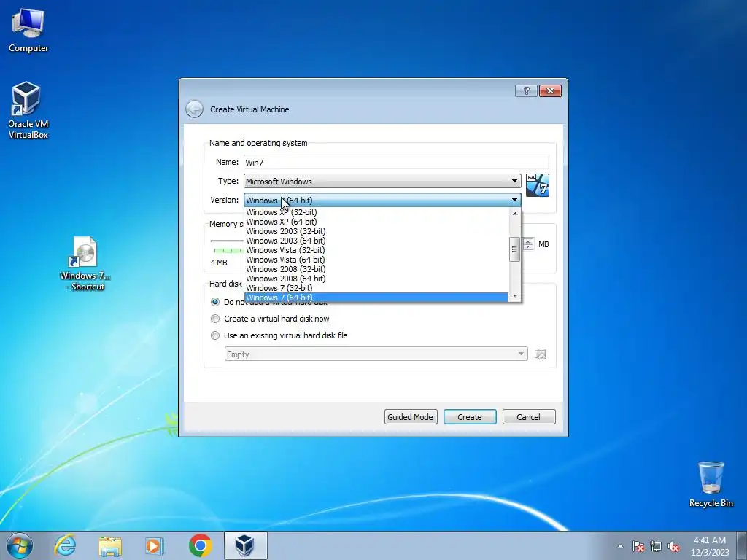Screen dimensions: 747x560
Task: Click version list scrollbar down arrow
Action: (x=514, y=296)
